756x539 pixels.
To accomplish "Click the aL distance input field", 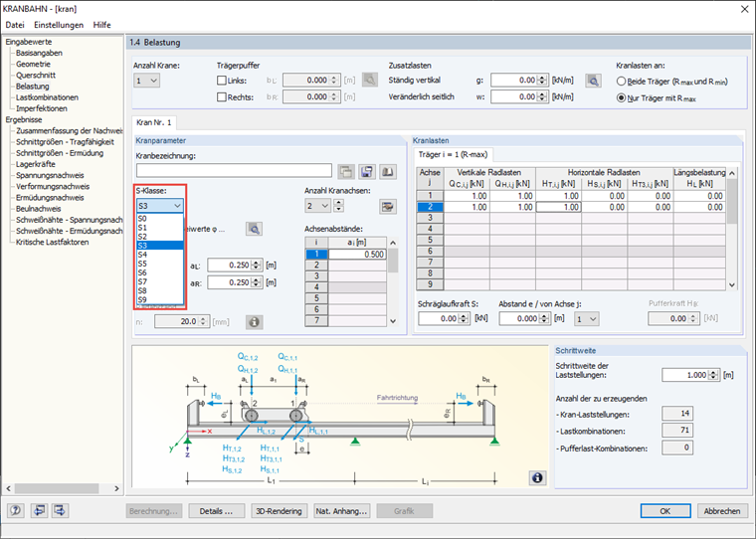I will tap(235, 266).
